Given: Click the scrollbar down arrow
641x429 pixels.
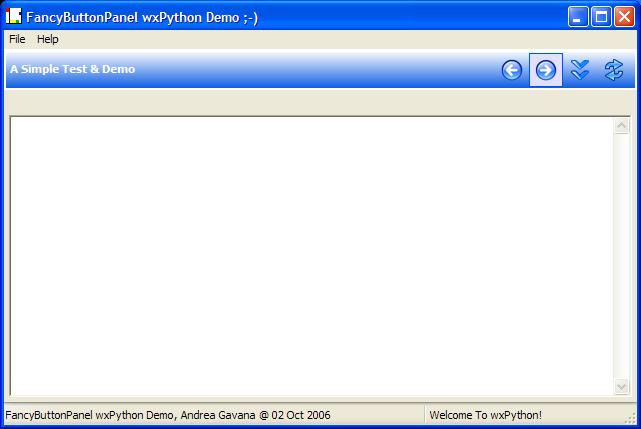Looking at the screenshot, I should tap(621, 386).
